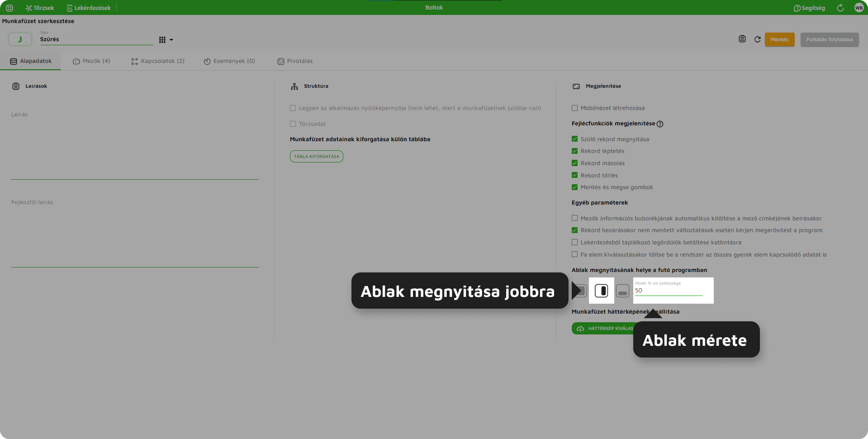Open the Lekérdezések menu

point(89,8)
